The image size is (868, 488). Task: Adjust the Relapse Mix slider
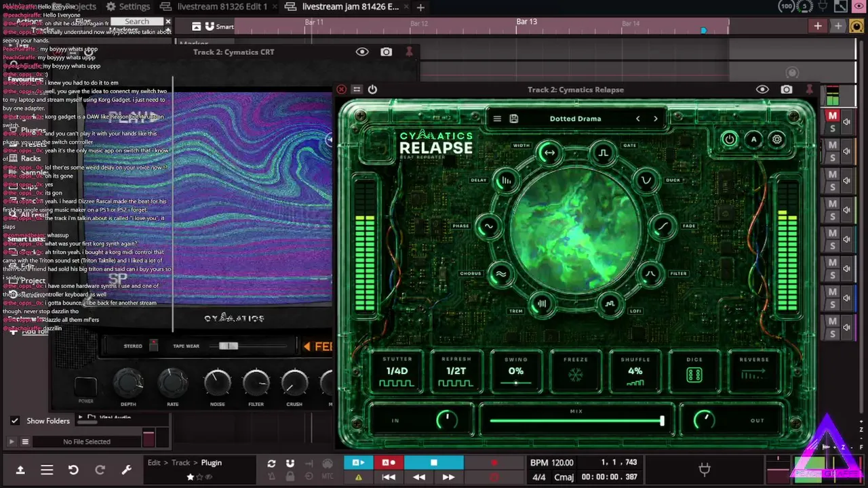coord(576,421)
